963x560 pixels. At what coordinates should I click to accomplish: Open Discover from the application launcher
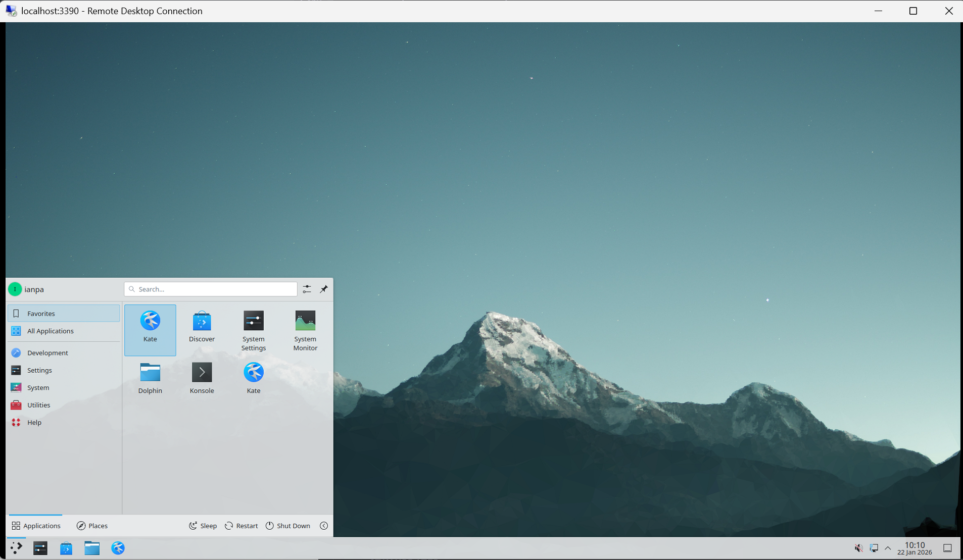pyautogui.click(x=202, y=326)
